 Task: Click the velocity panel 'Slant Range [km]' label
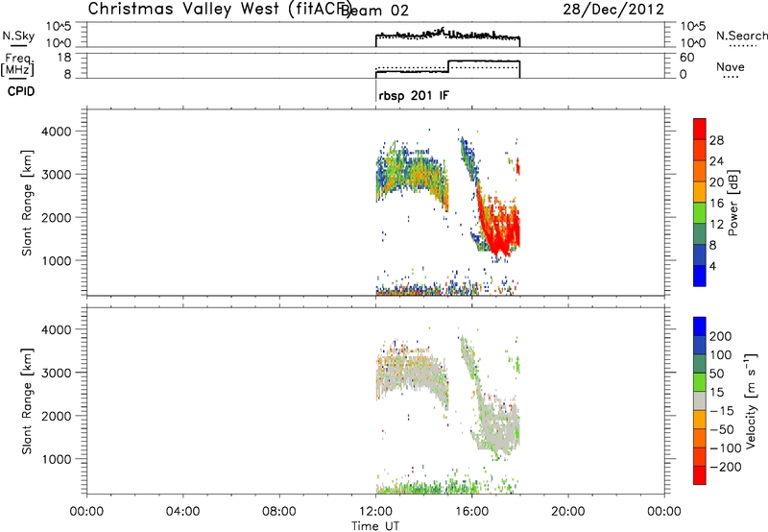coord(27,401)
